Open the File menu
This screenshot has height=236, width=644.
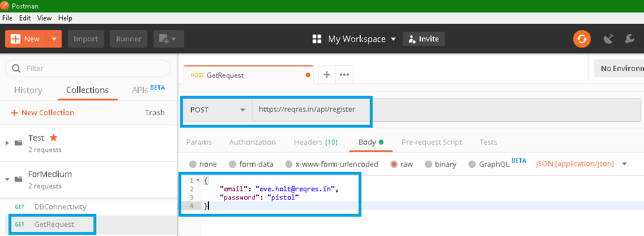7,18
